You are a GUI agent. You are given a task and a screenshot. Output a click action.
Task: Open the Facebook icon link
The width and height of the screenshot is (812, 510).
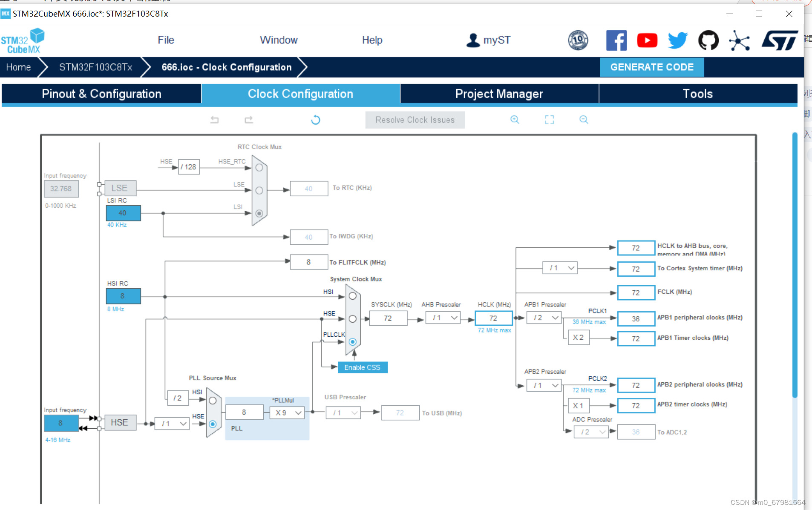[616, 40]
